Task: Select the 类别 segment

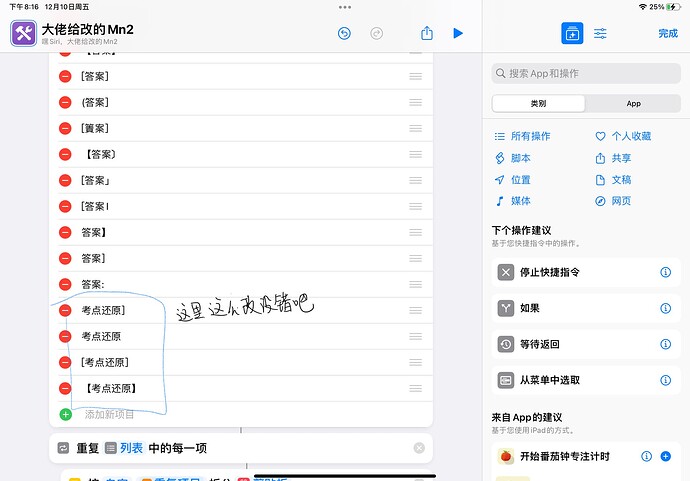Action: (x=539, y=103)
